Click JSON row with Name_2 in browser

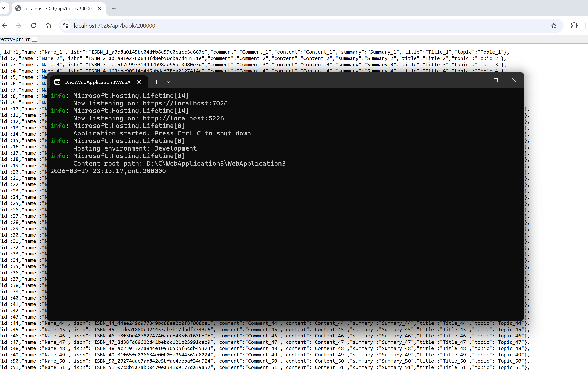(x=253, y=58)
